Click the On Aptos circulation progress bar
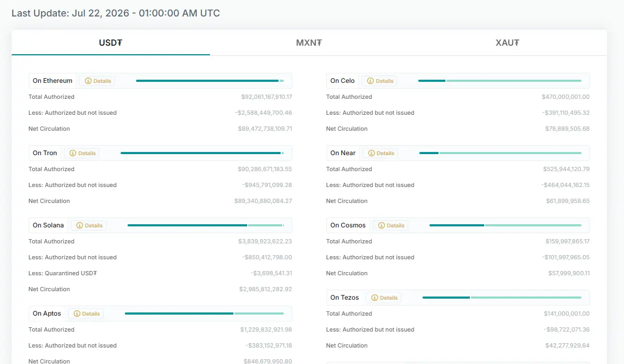 pyautogui.click(x=204, y=314)
